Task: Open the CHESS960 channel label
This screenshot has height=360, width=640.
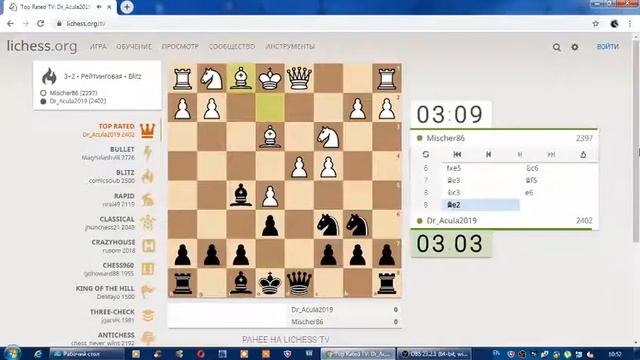Action: pos(118,265)
